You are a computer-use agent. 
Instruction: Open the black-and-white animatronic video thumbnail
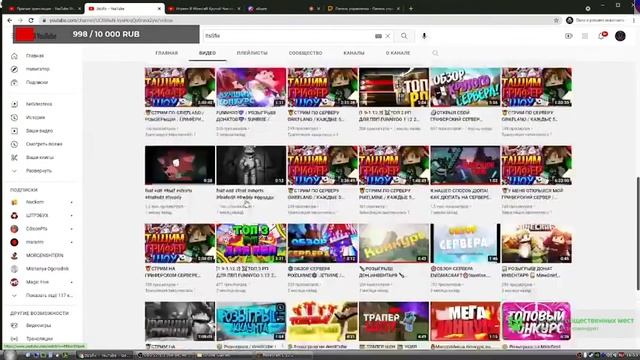point(251,165)
